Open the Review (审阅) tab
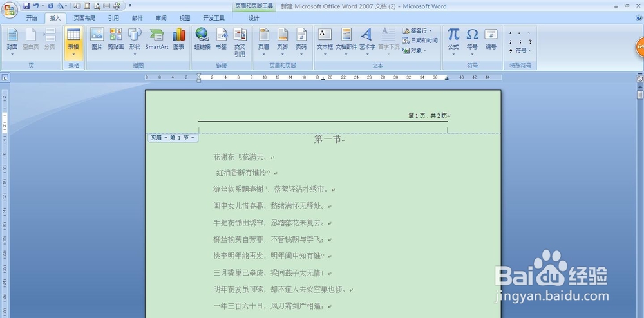 (162, 18)
